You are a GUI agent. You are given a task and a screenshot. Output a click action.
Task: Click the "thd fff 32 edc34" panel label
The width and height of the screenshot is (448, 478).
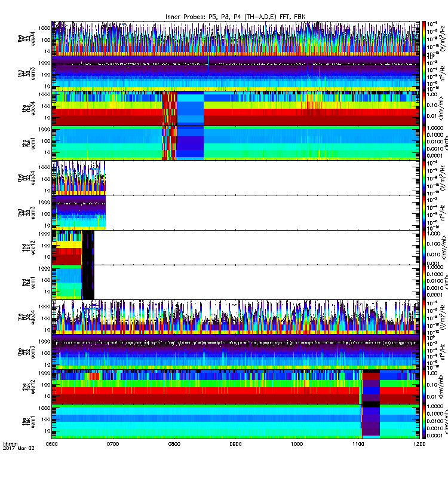click(x=27, y=177)
